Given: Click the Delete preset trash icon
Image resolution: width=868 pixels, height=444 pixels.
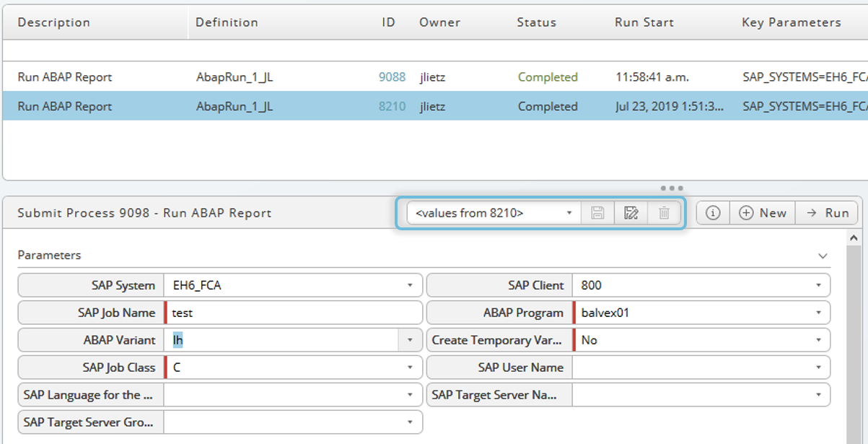Looking at the screenshot, I should 665,213.
